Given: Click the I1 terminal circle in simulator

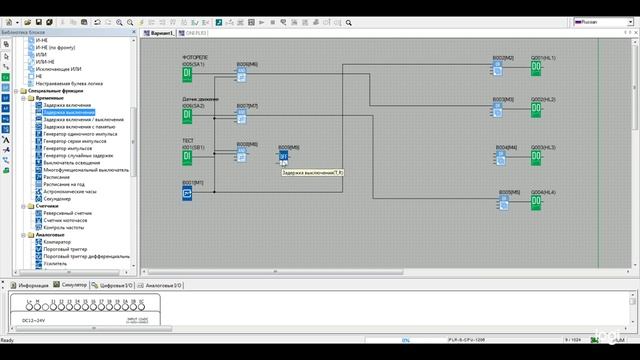Looking at the screenshot, I should pos(53,307).
